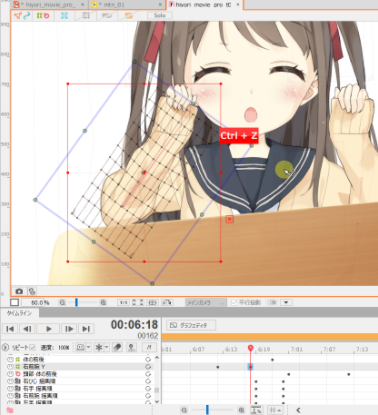Click the red rotation deformer icon in toolbar
Screen dimensions: 378x415
point(46,15)
